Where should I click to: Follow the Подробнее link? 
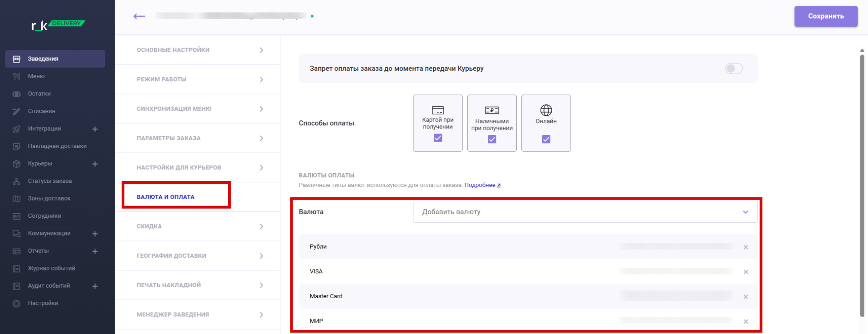pyautogui.click(x=482, y=185)
